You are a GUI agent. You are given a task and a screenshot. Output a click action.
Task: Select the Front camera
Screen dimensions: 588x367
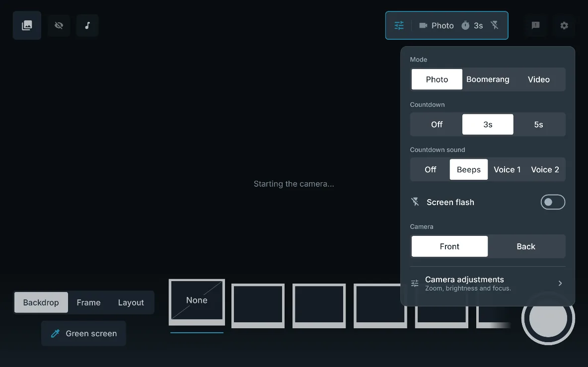click(x=449, y=246)
